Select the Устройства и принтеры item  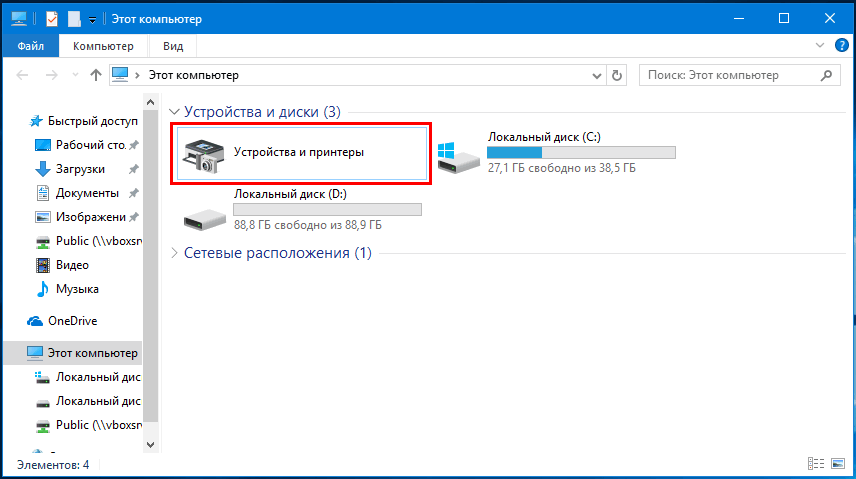point(302,153)
